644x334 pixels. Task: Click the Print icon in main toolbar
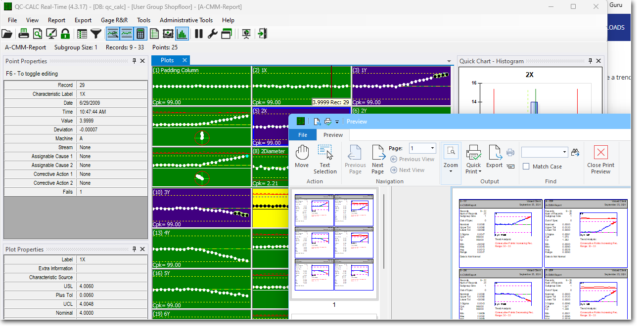(23, 34)
